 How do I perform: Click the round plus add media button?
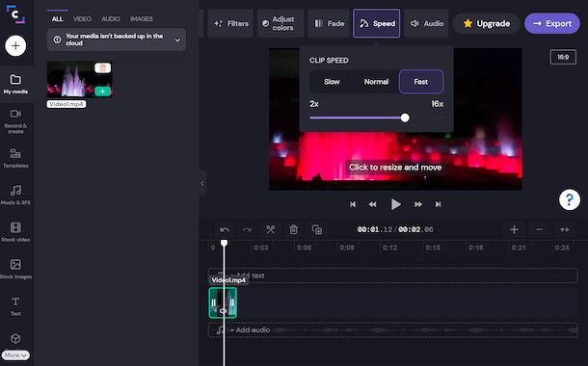click(15, 45)
